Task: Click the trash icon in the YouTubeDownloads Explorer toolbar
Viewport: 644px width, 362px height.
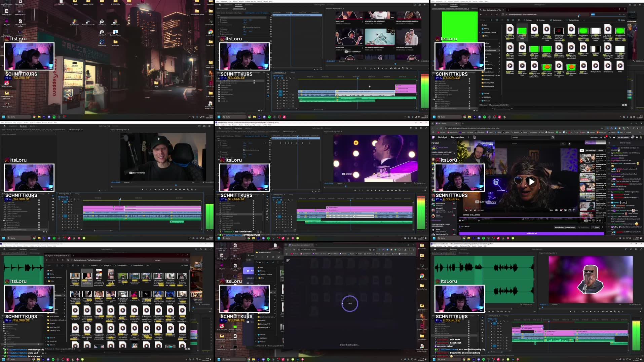Action: [x=519, y=20]
